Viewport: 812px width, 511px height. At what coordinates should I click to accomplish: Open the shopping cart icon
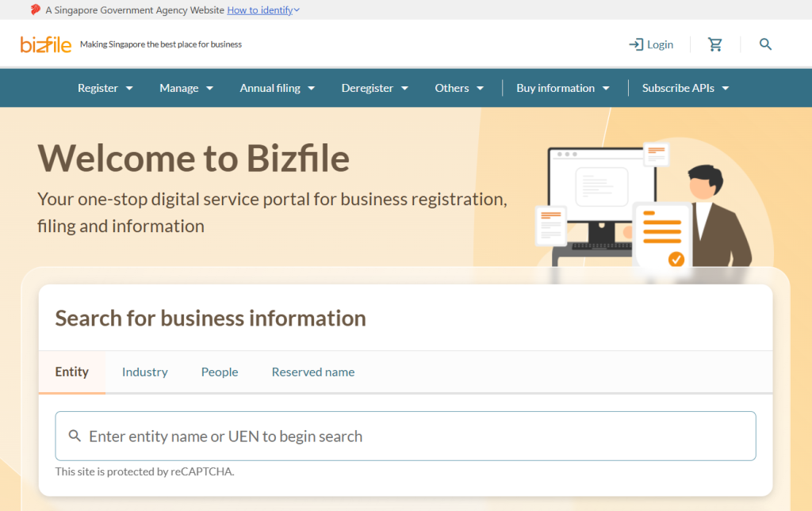pos(715,44)
